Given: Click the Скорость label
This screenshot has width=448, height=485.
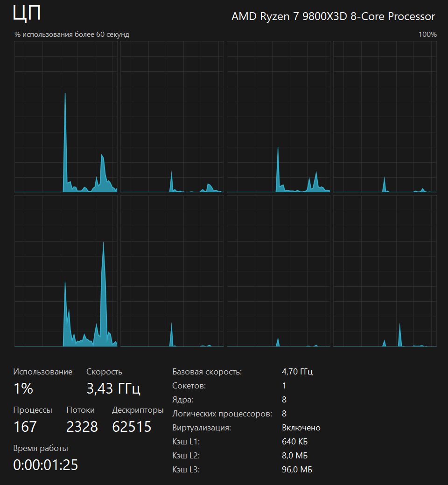Looking at the screenshot, I should pyautogui.click(x=105, y=372).
